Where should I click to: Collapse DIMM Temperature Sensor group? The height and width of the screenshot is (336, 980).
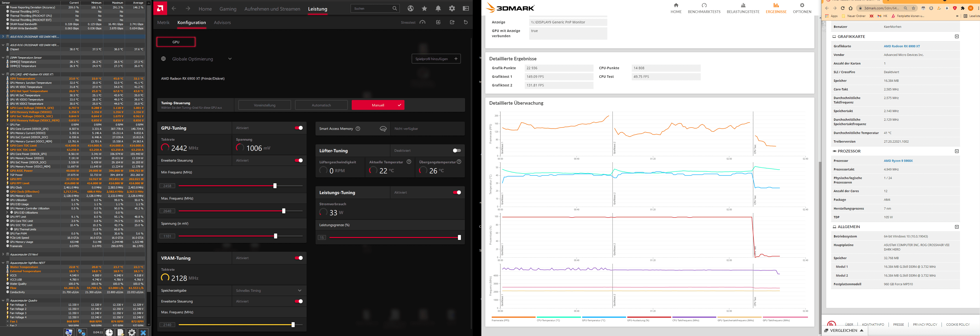[x=3, y=57]
